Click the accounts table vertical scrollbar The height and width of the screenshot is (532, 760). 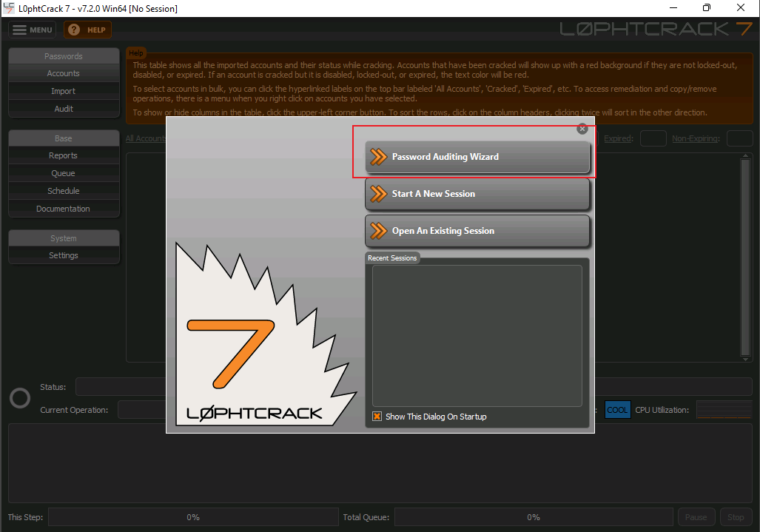(746, 257)
